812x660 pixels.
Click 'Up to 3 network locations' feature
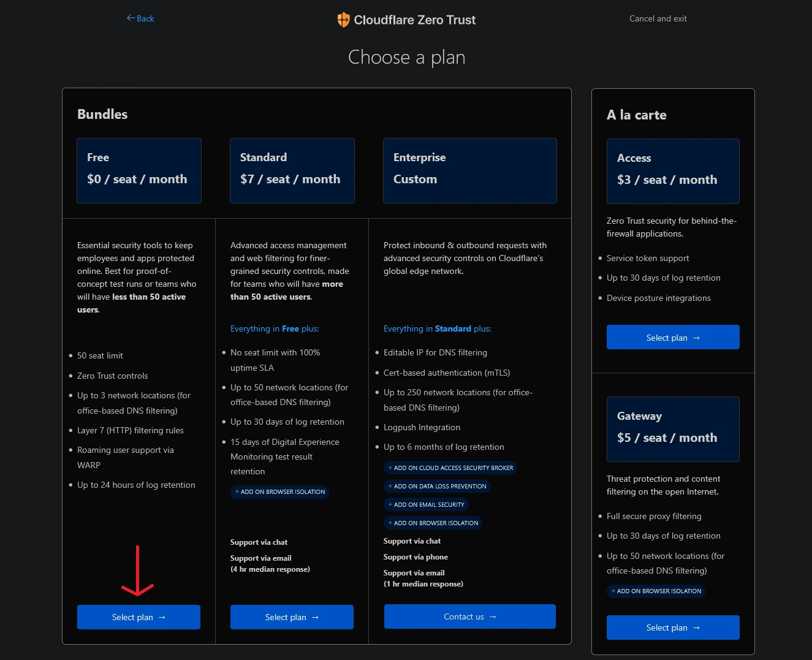pos(134,403)
